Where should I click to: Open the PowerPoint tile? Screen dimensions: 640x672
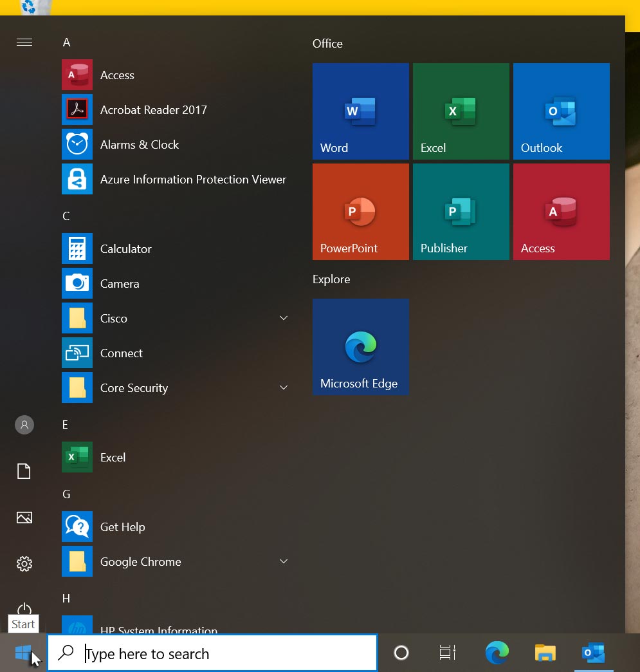click(360, 211)
